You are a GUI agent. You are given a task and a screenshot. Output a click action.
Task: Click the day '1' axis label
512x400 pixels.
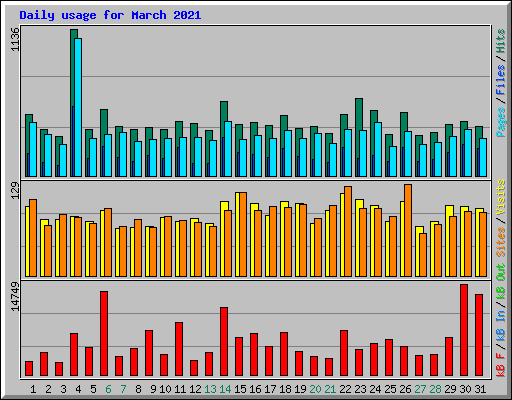tap(33, 389)
